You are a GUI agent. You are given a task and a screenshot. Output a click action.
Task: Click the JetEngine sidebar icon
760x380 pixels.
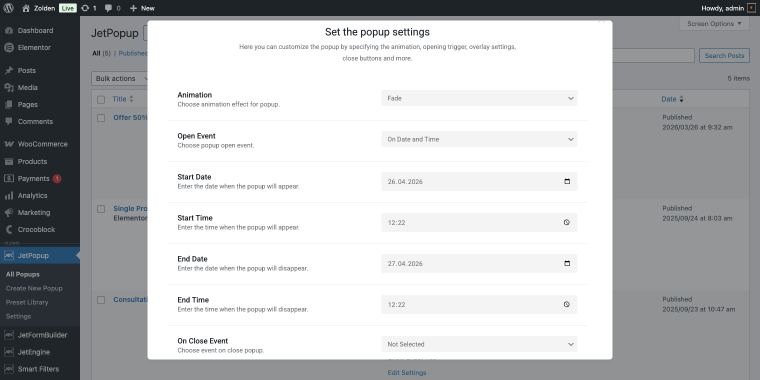[9, 352]
